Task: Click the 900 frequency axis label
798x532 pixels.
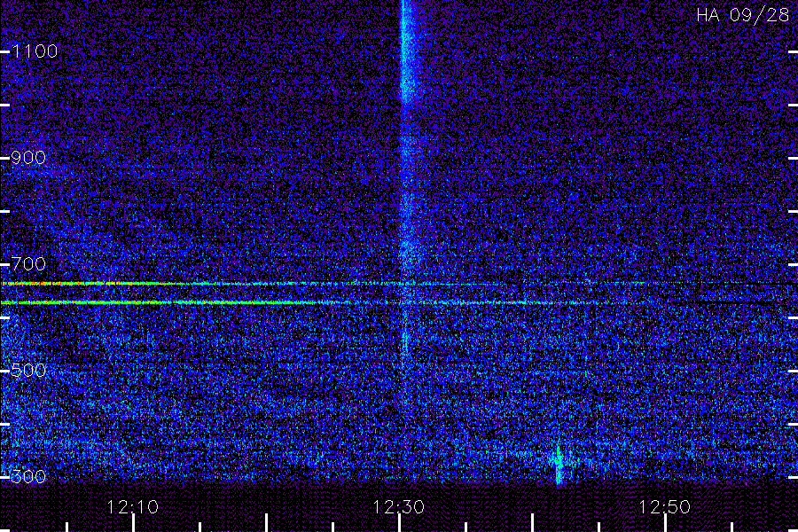Action: pos(28,158)
